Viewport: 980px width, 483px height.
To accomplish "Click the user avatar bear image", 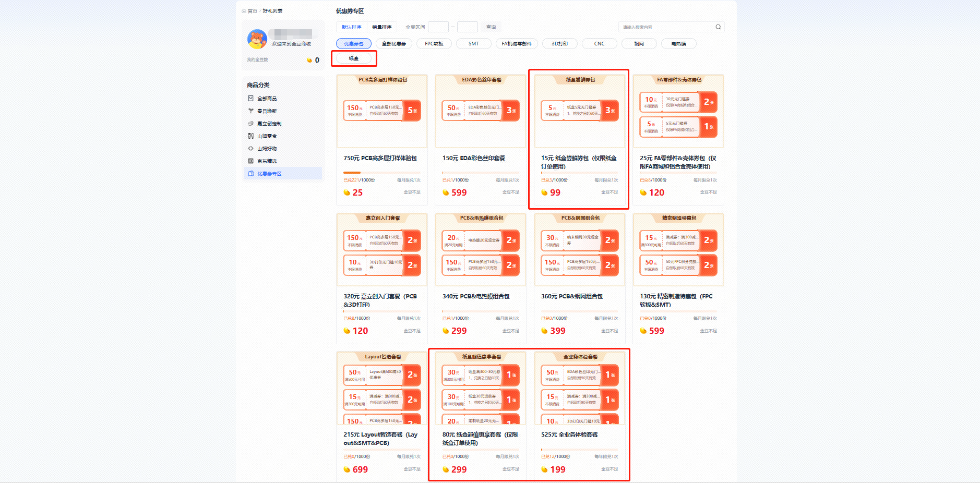I will (x=257, y=39).
